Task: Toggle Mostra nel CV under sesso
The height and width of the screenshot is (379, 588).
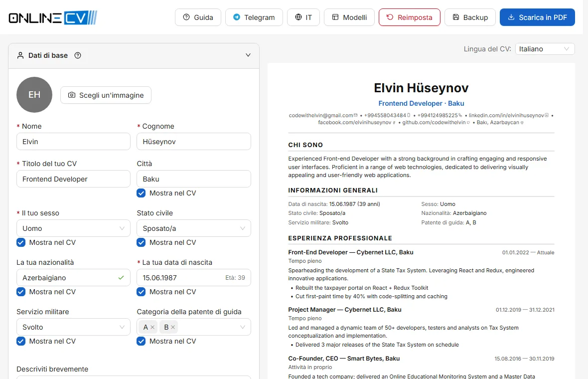Action: coord(21,242)
